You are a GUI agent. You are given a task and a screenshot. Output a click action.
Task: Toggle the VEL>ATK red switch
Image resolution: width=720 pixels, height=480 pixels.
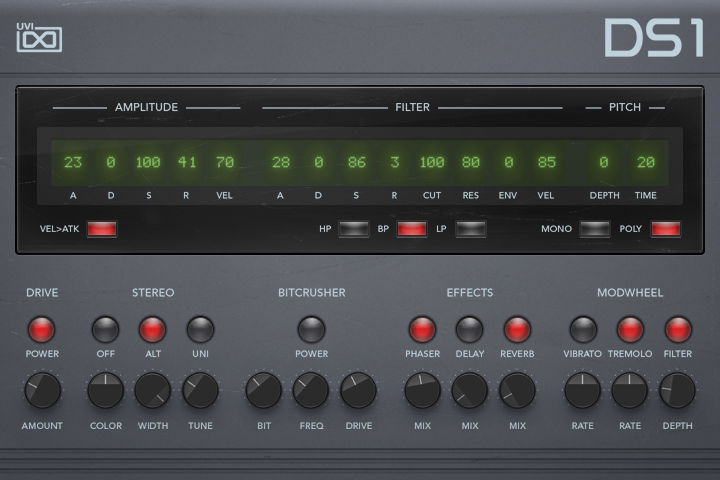(x=102, y=229)
